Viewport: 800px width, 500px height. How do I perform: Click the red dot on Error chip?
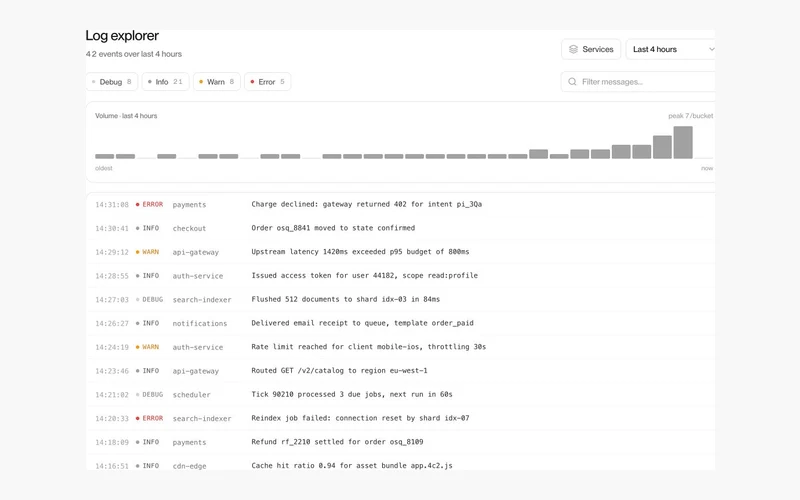click(252, 82)
